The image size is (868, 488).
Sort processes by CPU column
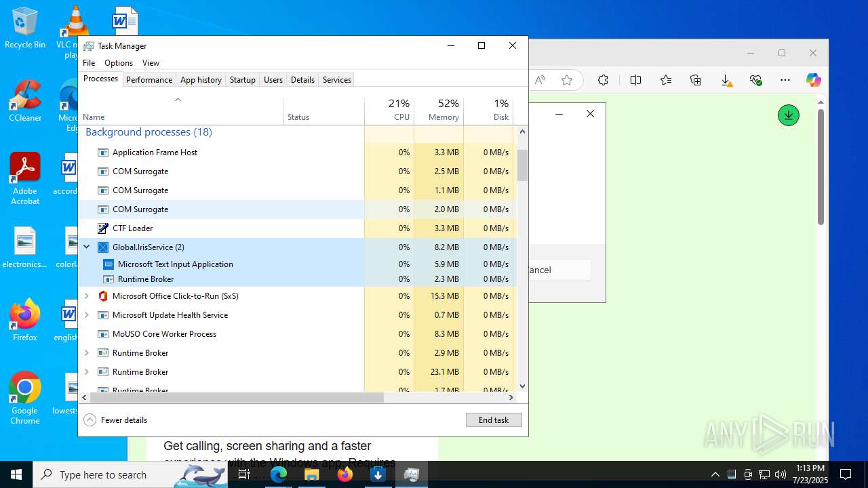389,110
